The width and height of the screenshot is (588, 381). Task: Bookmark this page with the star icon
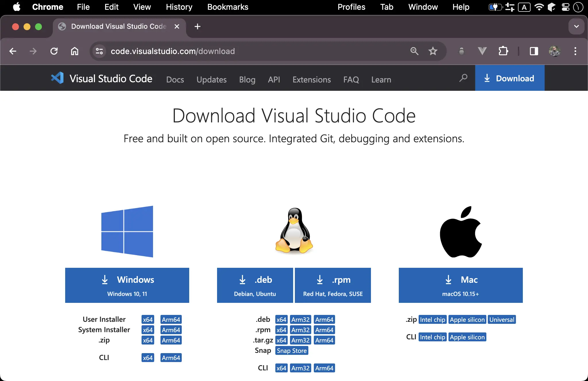(x=433, y=51)
